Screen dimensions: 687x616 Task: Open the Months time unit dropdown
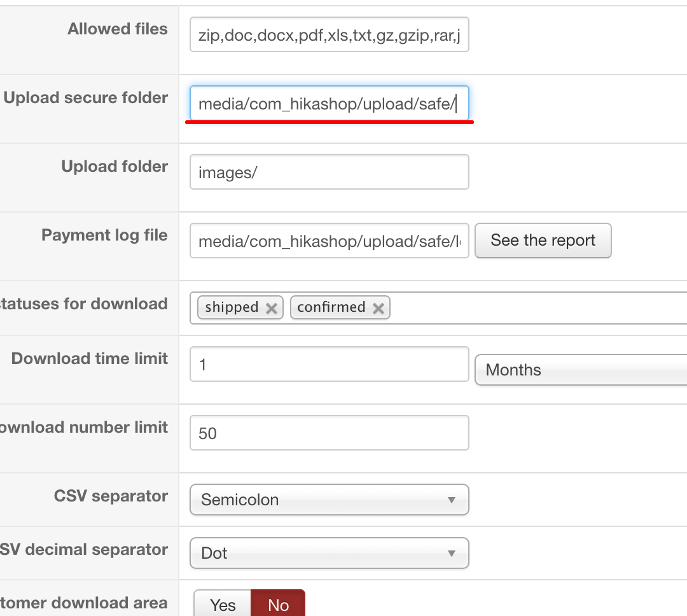tap(580, 370)
